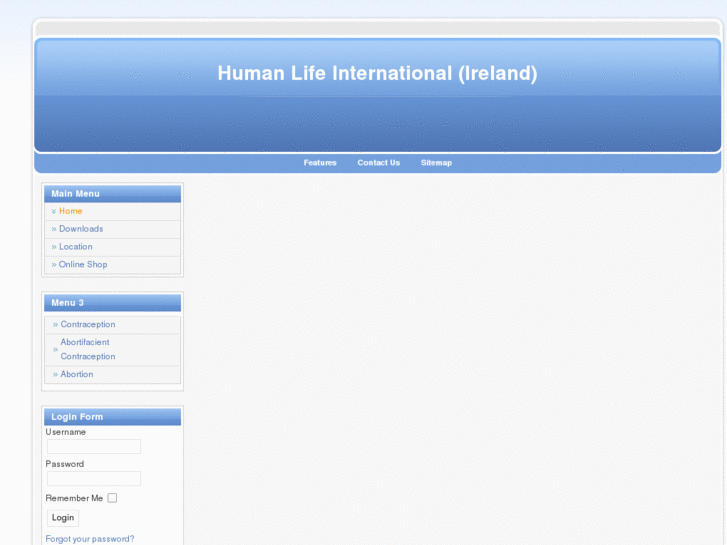Viewport: 727px width, 545px height.
Task: Click the arrow icon beside Location
Action: pyautogui.click(x=54, y=247)
